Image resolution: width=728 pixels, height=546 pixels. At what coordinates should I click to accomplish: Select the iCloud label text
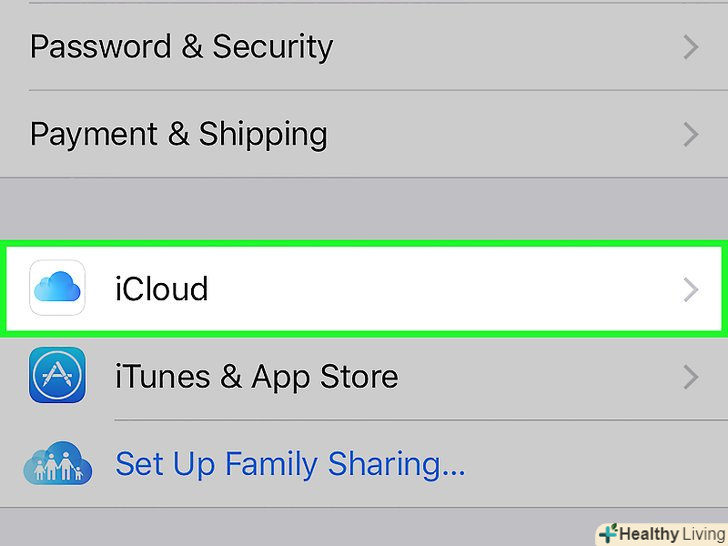[161, 289]
